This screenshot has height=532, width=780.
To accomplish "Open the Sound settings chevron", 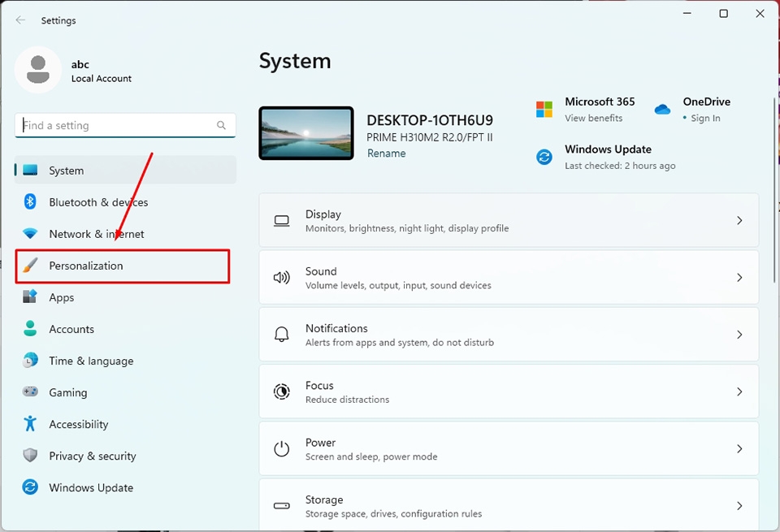I will coord(739,278).
